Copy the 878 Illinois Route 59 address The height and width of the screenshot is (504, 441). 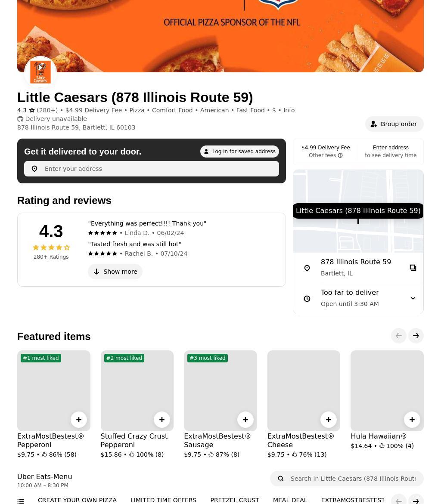point(413,268)
